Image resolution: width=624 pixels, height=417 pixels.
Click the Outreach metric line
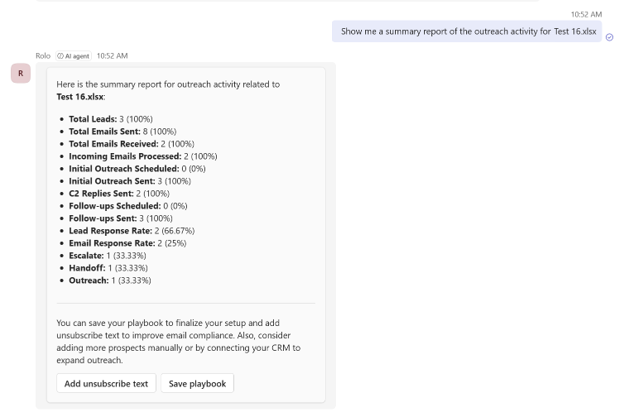coord(110,280)
